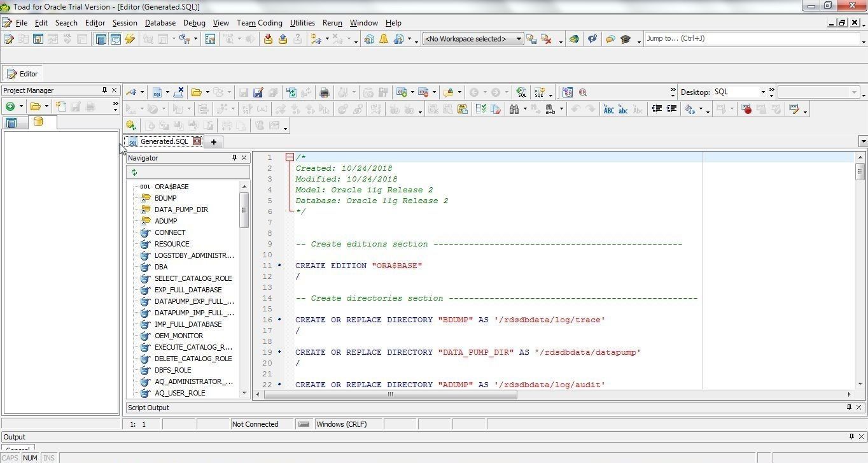Open the File menu
This screenshot has width=868, height=463.
pos(21,23)
